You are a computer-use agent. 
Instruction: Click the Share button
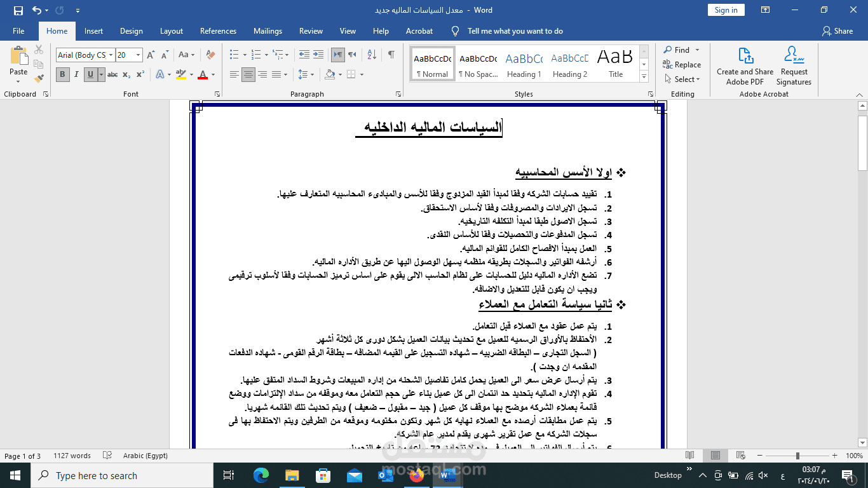(x=837, y=31)
